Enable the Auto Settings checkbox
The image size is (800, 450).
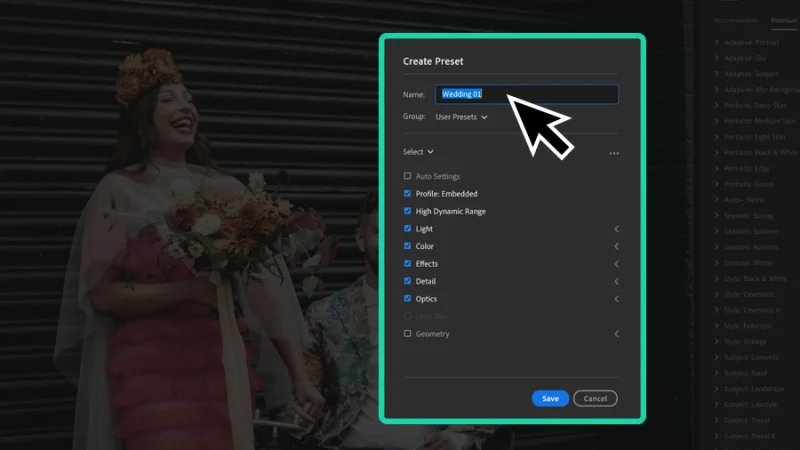coord(407,176)
